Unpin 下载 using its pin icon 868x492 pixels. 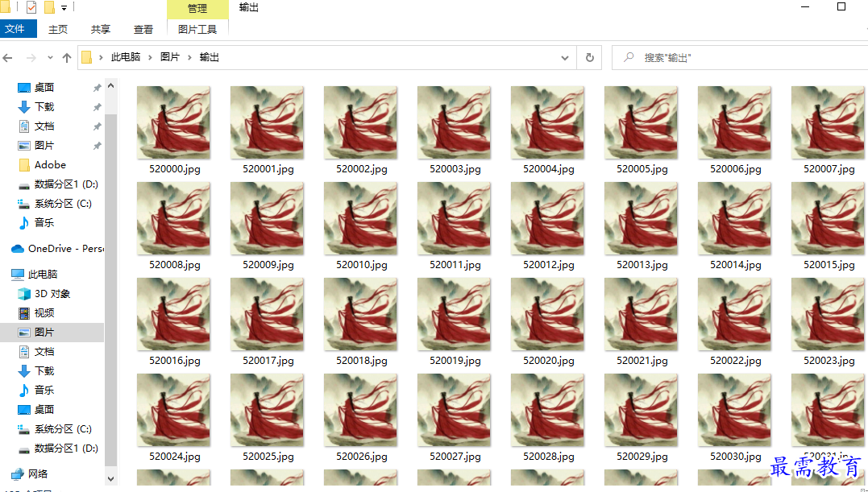tap(97, 107)
